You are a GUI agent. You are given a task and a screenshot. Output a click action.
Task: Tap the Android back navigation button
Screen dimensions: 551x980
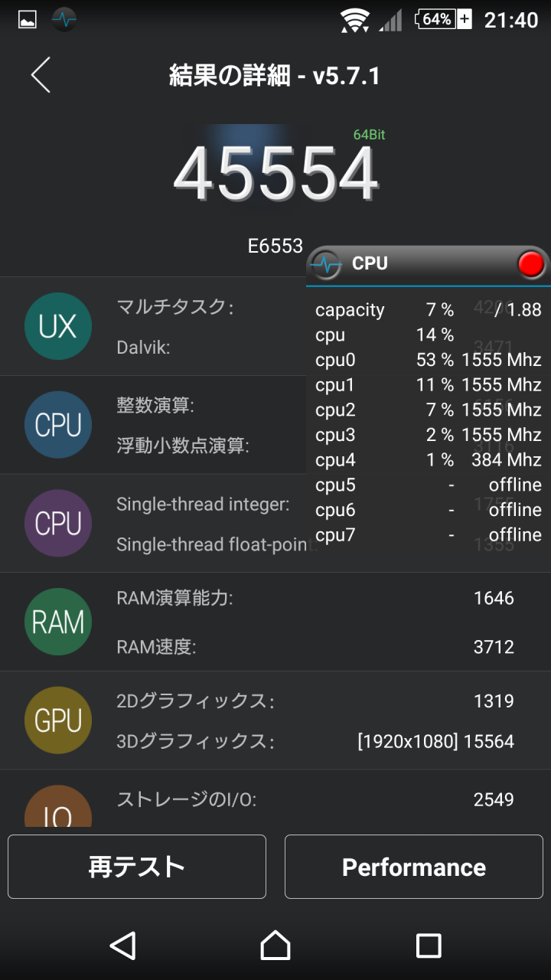point(122,946)
